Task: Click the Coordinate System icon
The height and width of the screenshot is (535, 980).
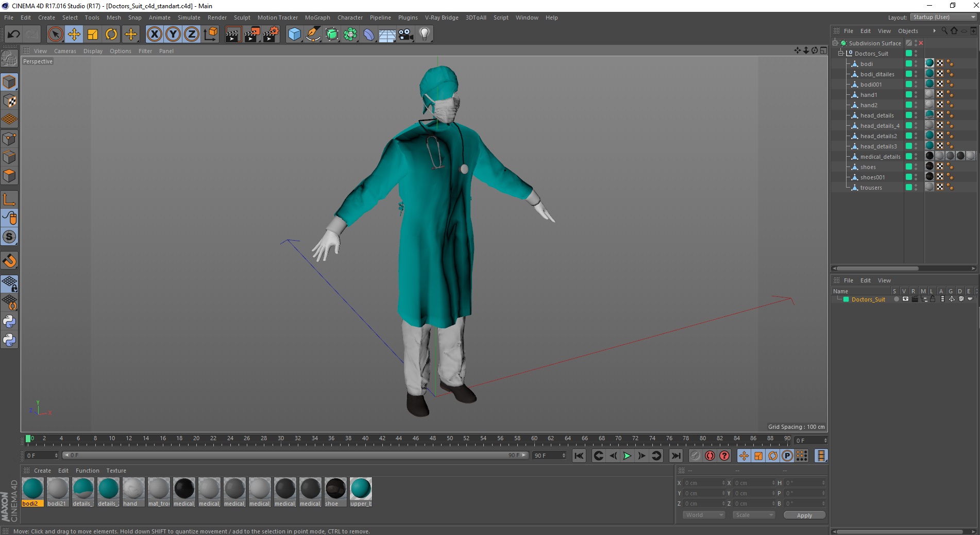Action: pyautogui.click(x=210, y=35)
